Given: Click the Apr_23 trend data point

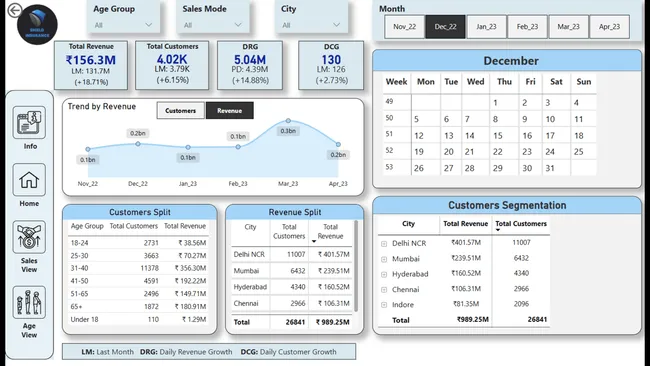Looking at the screenshot, I should tap(338, 144).
